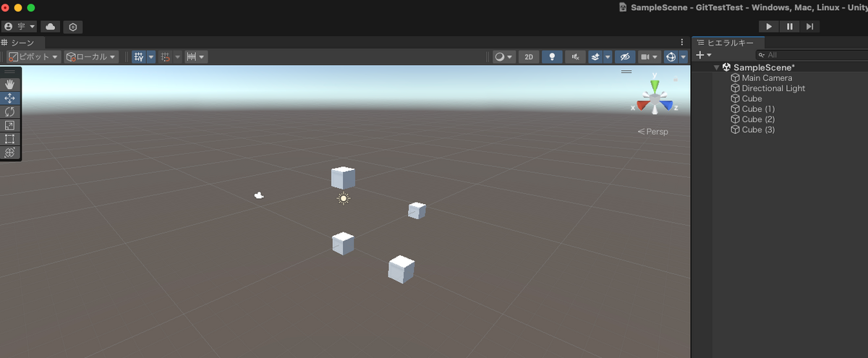Screen dimensions: 868x358
Task: Open grid visibility options arrow
Action: [x=151, y=56]
